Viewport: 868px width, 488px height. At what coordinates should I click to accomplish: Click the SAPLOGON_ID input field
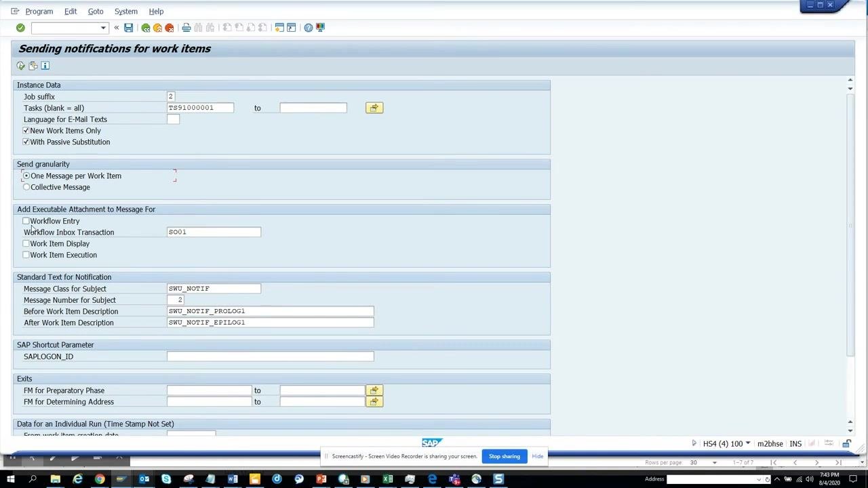(x=271, y=357)
